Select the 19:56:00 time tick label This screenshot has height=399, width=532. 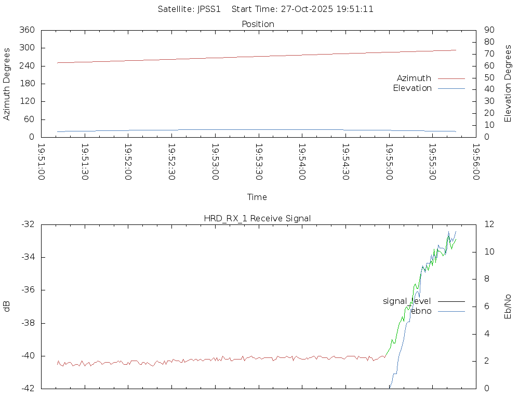[475, 162]
